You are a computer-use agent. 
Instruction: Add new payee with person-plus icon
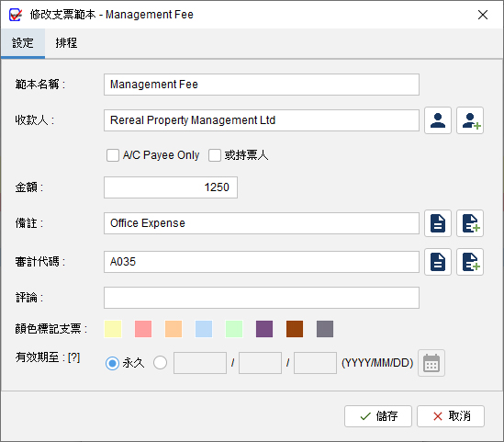tap(470, 120)
